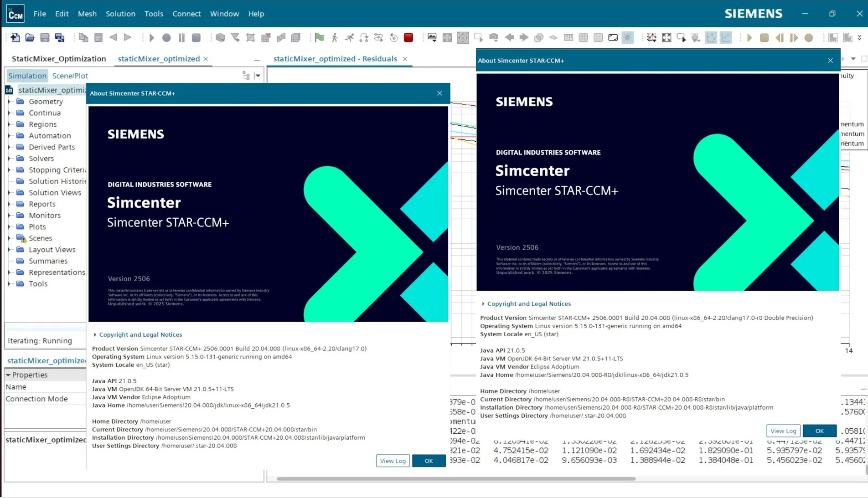Click the Run play arrow in main toolbar
The height and width of the screenshot is (498, 868).
(152, 38)
